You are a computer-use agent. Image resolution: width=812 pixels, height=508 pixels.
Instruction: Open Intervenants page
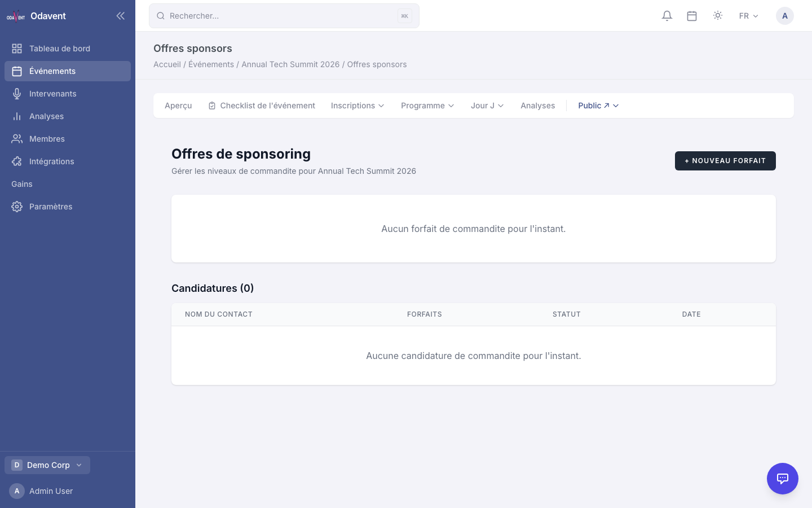point(68,94)
